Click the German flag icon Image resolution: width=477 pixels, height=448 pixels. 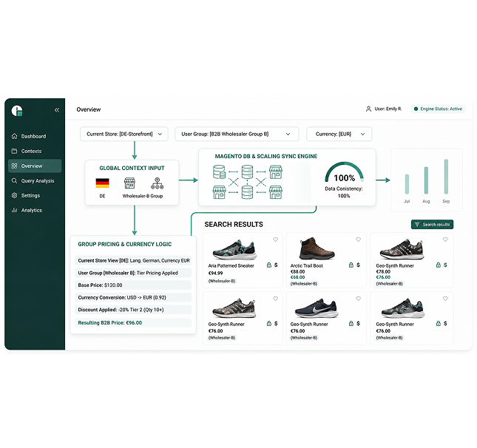102,183
